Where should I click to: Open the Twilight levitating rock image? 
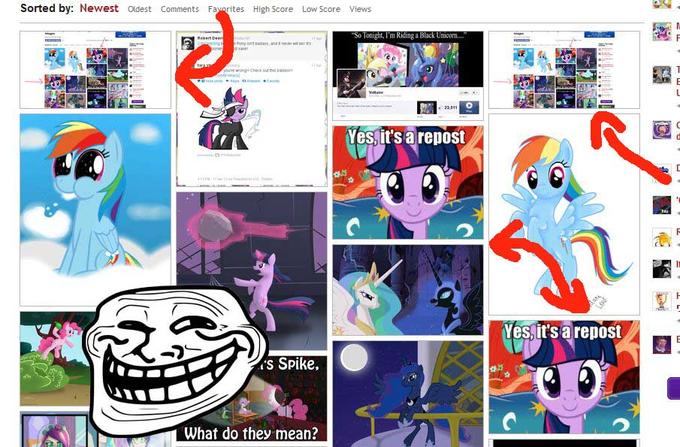(x=252, y=271)
